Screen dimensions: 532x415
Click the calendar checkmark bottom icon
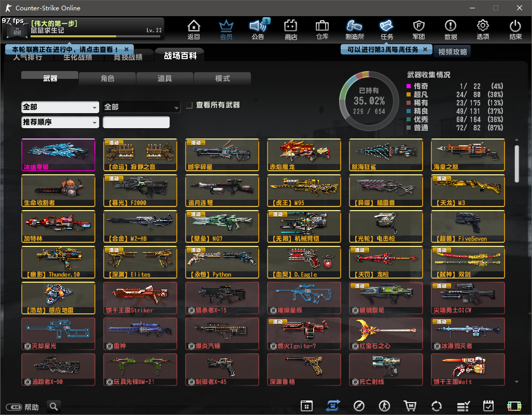(488, 406)
